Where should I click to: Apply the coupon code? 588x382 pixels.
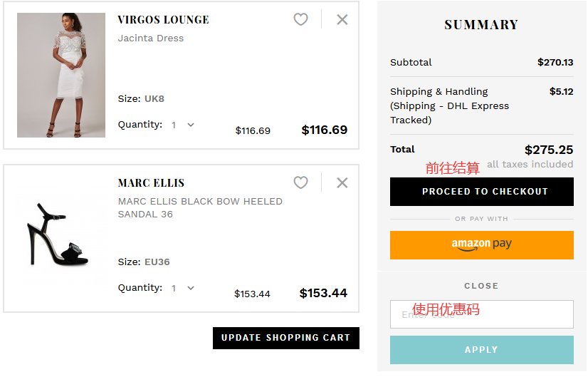point(482,350)
